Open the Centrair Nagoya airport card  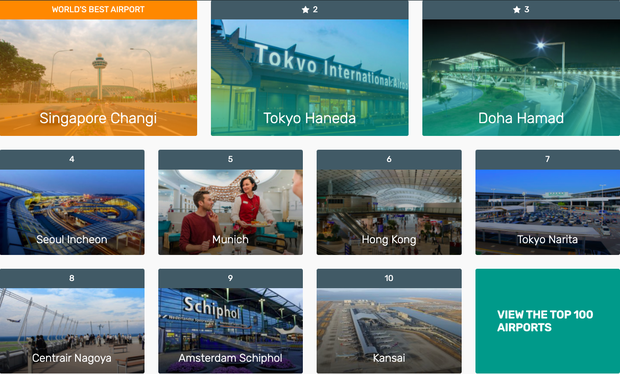point(72,331)
